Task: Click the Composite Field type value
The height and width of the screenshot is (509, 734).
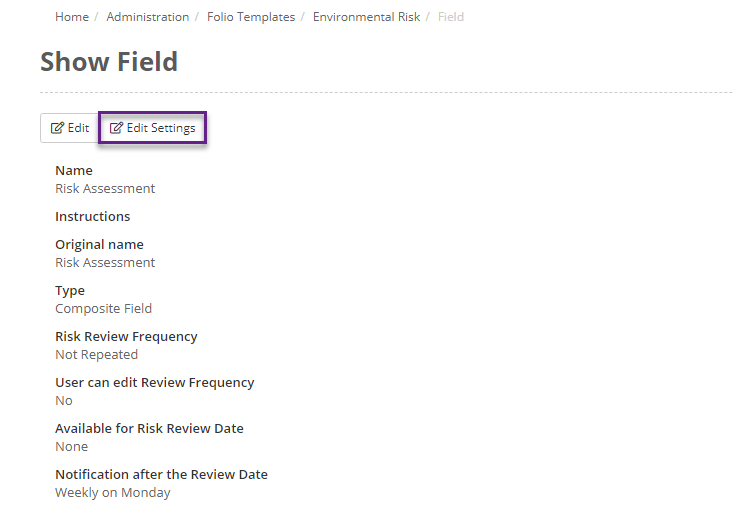Action: pos(103,309)
